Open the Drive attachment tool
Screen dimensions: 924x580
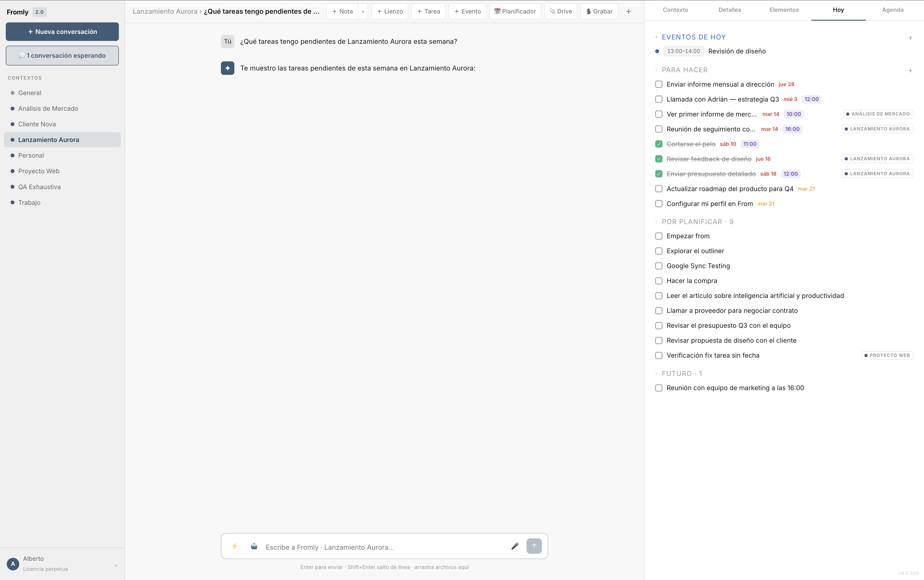click(x=560, y=12)
